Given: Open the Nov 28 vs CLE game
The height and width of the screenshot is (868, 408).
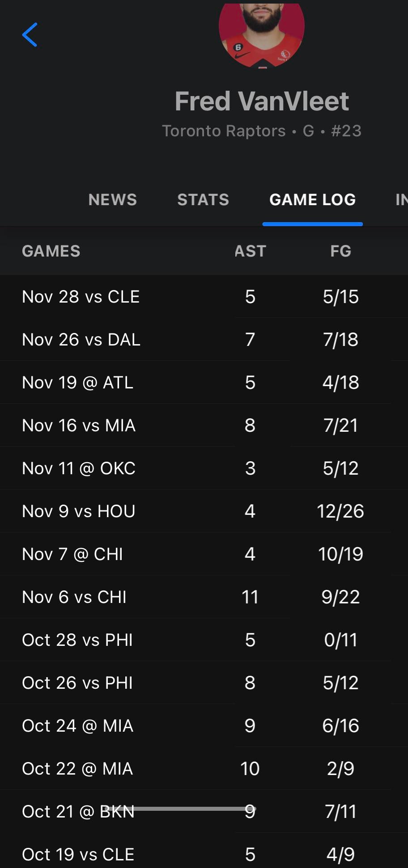Looking at the screenshot, I should 81,297.
